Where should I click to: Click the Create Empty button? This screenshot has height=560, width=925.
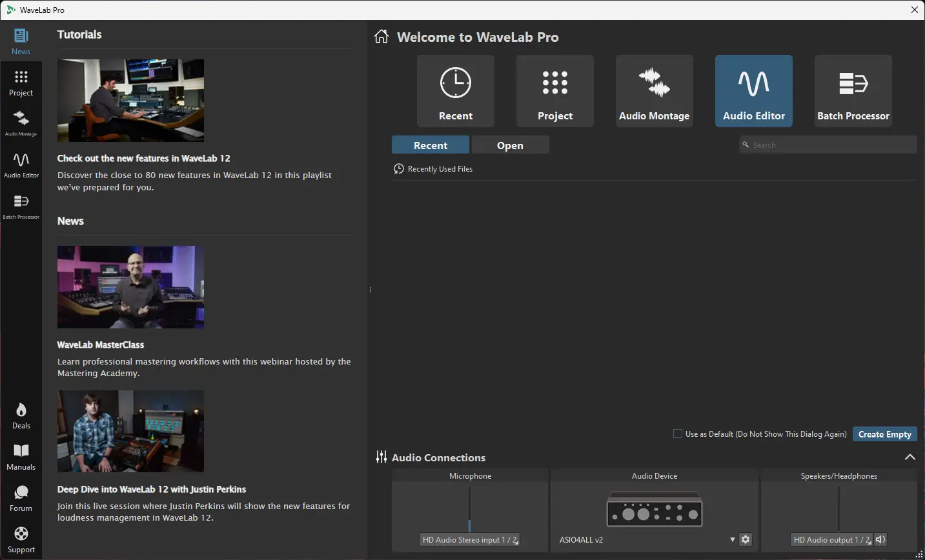[x=885, y=434]
